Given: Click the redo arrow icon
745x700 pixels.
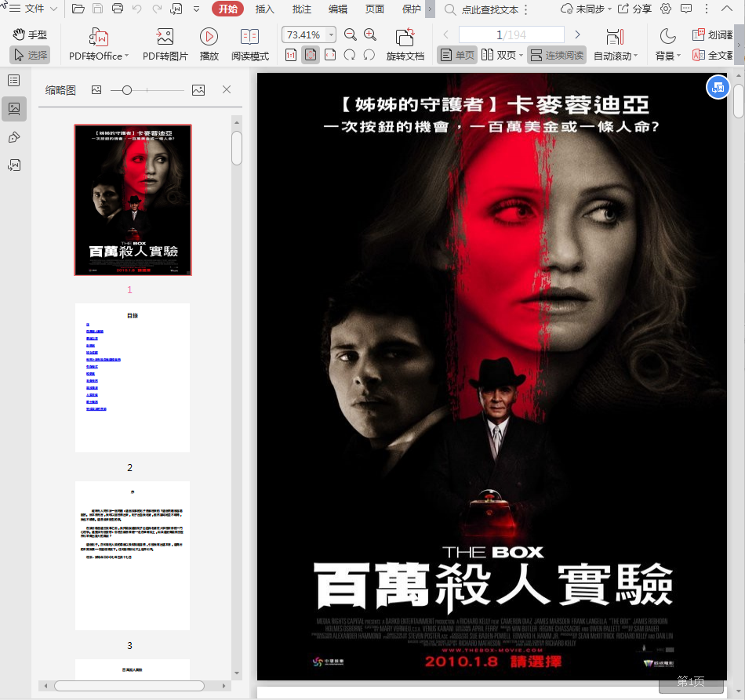Looking at the screenshot, I should [157, 9].
